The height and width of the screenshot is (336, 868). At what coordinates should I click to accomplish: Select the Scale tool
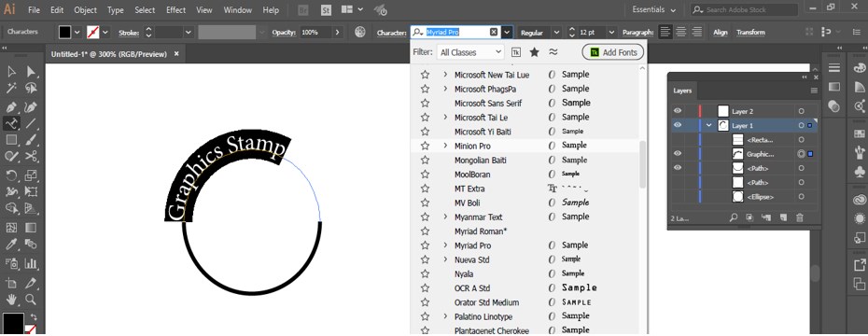tap(31, 176)
